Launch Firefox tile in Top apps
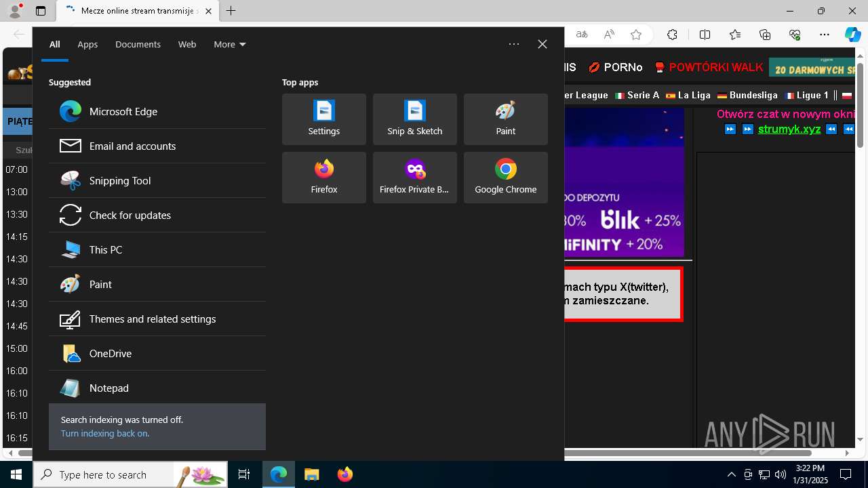 324,178
